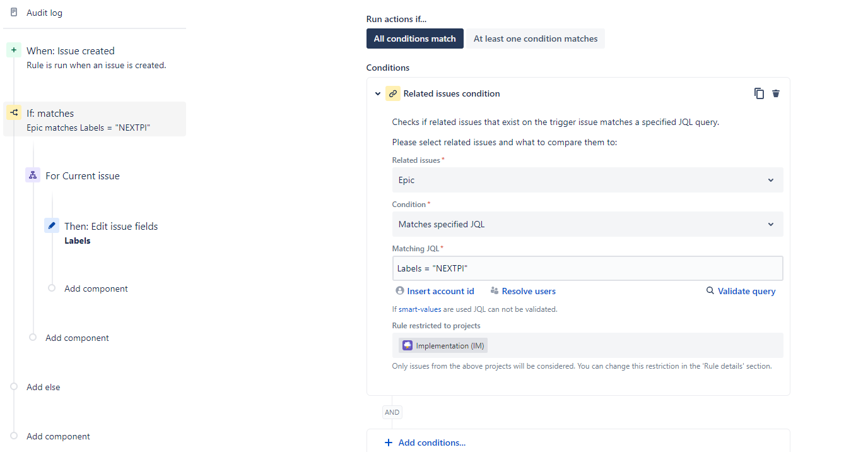Click the Resolve users icon
The height and width of the screenshot is (452, 868).
(x=494, y=290)
